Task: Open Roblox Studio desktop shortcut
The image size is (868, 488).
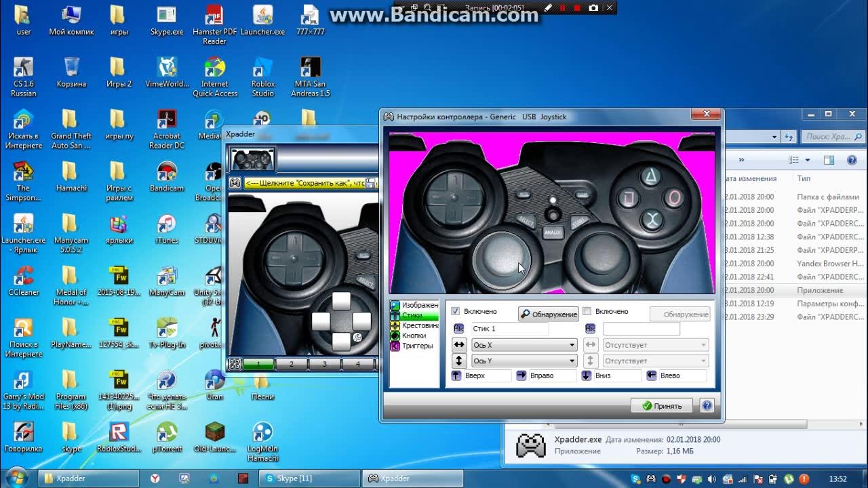Action: tap(263, 77)
